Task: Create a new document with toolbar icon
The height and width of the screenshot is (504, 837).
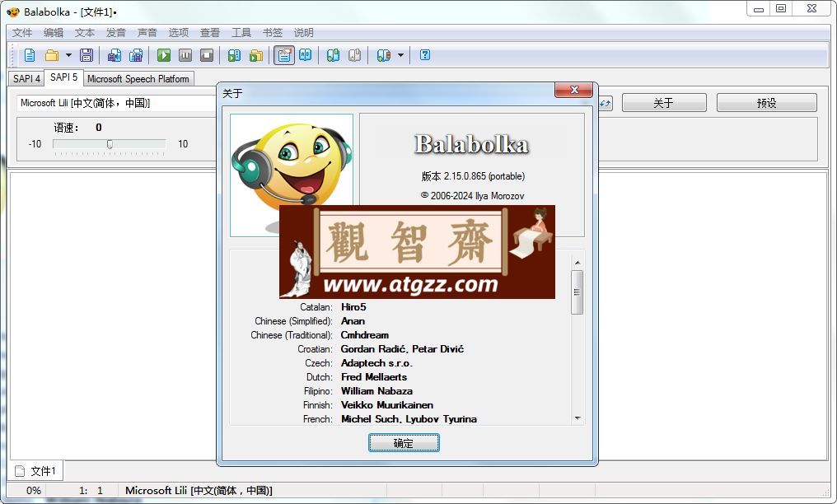Action: 30,55
